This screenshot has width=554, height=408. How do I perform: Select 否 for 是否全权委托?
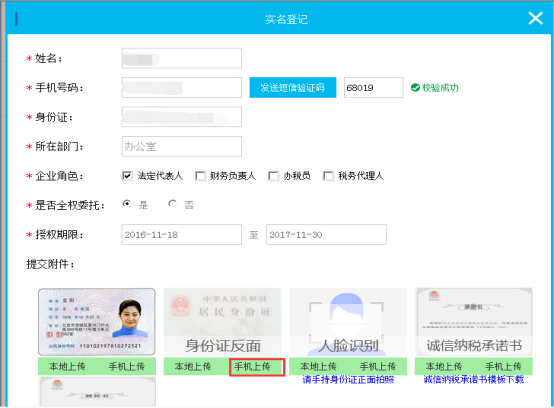(x=172, y=204)
